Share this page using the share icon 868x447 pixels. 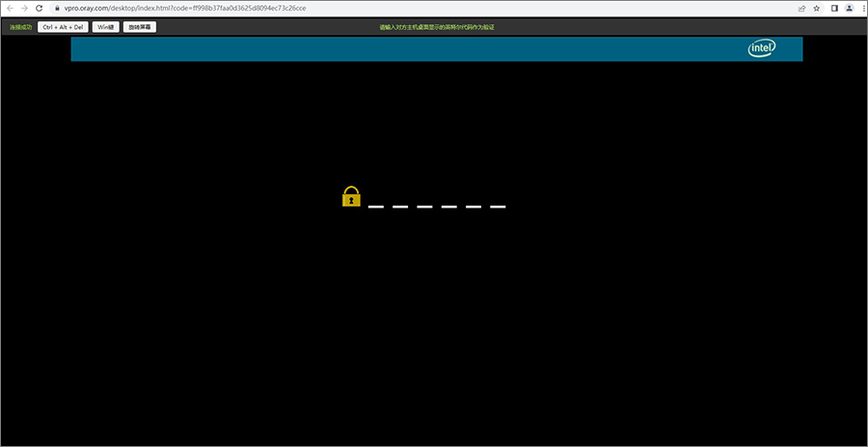[x=801, y=9]
